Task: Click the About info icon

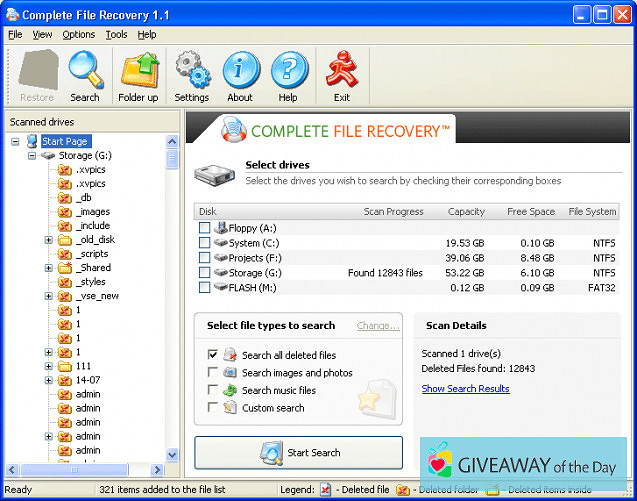Action: (x=240, y=70)
